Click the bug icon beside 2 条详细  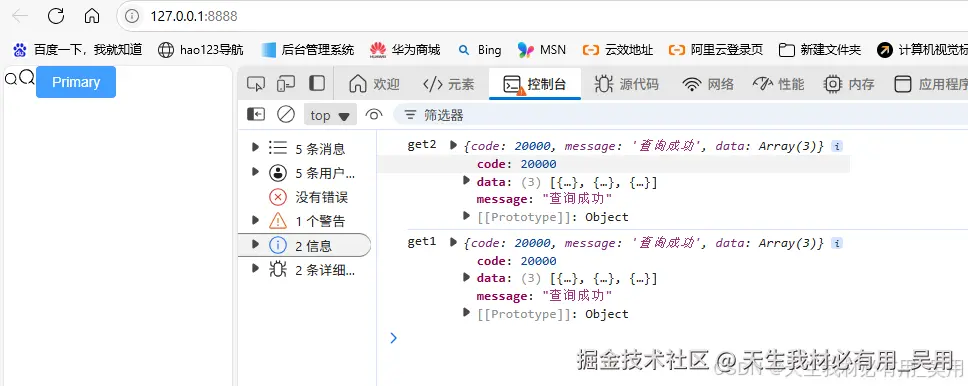278,270
